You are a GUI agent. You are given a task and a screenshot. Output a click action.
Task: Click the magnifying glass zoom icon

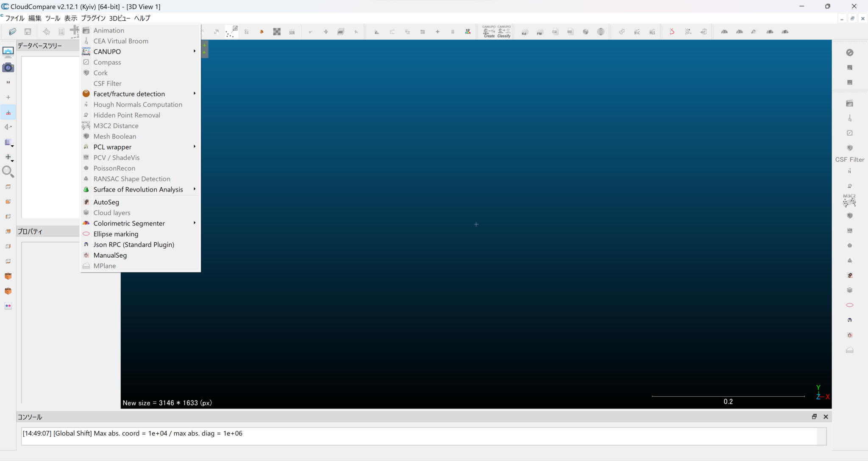coord(8,172)
